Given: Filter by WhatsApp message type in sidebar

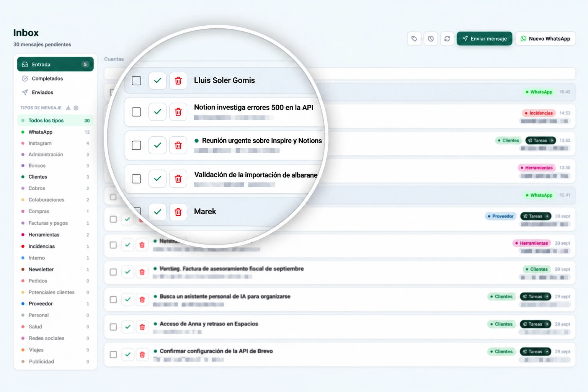Looking at the screenshot, I should (x=55, y=132).
